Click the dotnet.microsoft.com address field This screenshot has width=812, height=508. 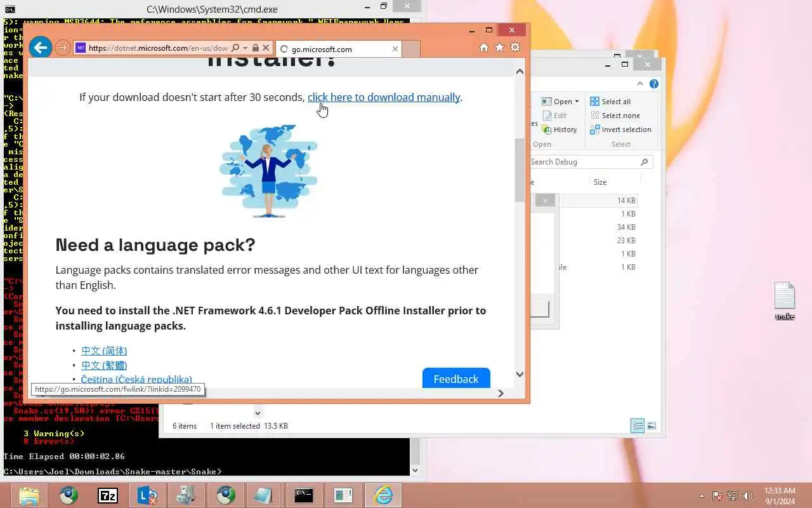pos(158,48)
